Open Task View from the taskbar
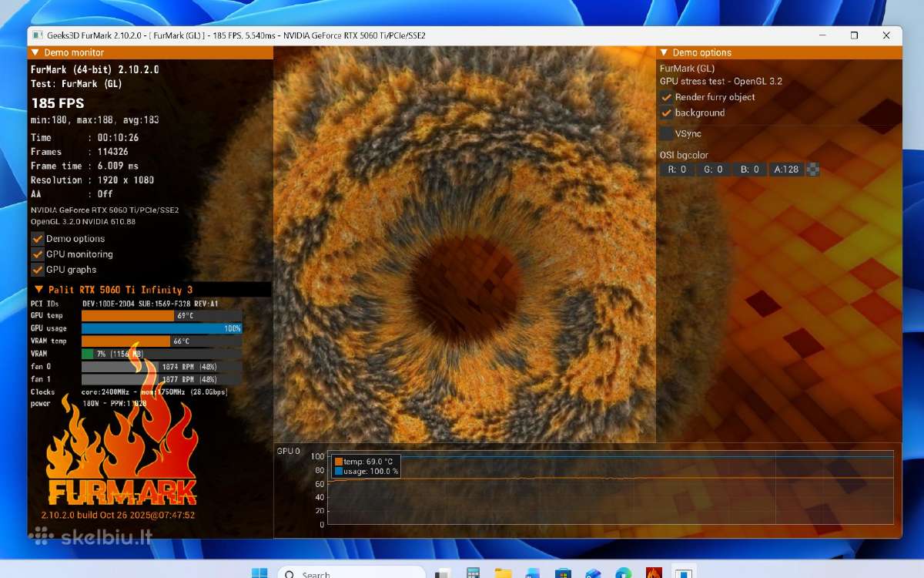Screen dimensions: 924x578 click(443, 573)
